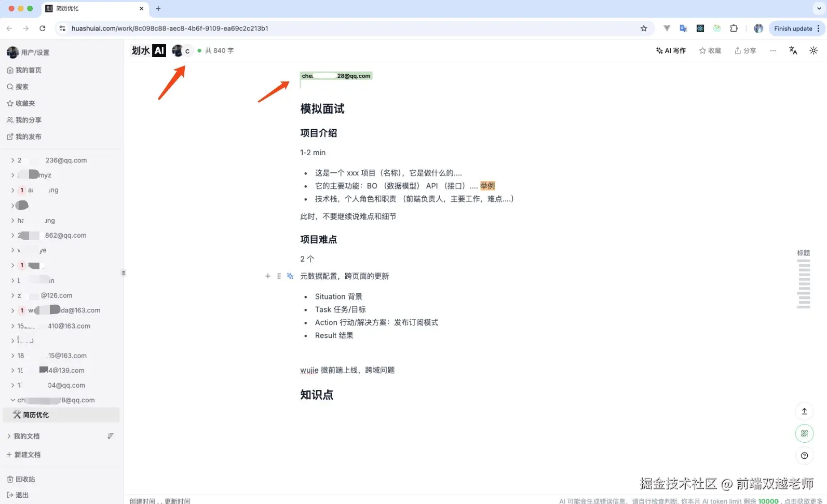
Task: Click the translate language icon
Action: point(793,50)
